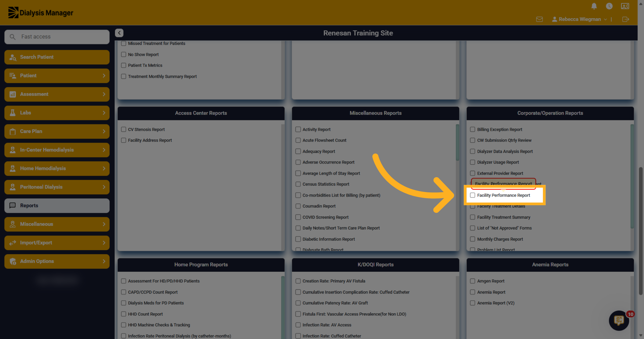Tick the Activity Report checkbox

click(x=298, y=129)
